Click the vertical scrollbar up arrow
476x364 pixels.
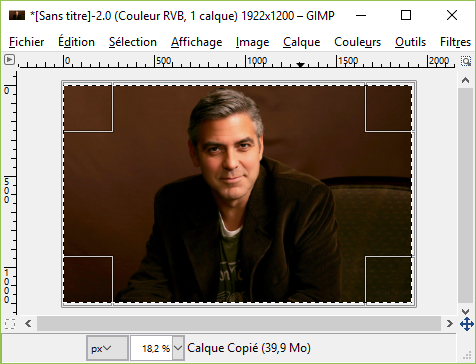[465, 80]
